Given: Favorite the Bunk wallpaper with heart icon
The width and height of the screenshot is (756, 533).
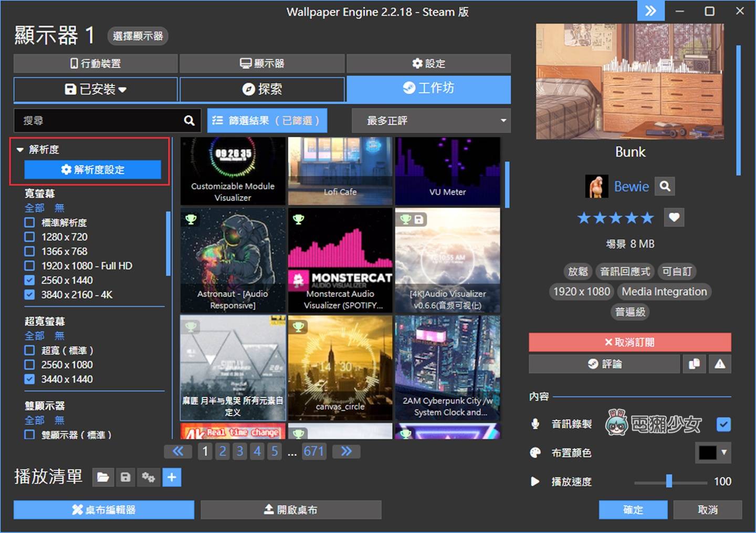Looking at the screenshot, I should click(674, 217).
